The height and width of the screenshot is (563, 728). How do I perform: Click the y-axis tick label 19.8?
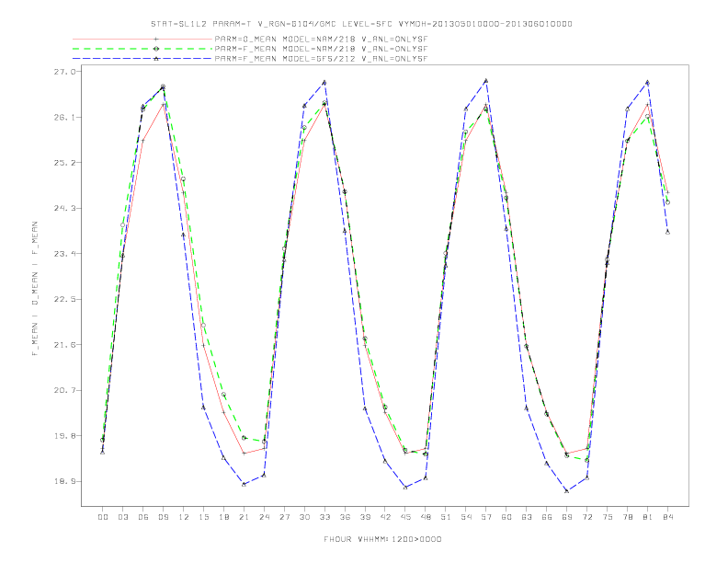point(64,436)
